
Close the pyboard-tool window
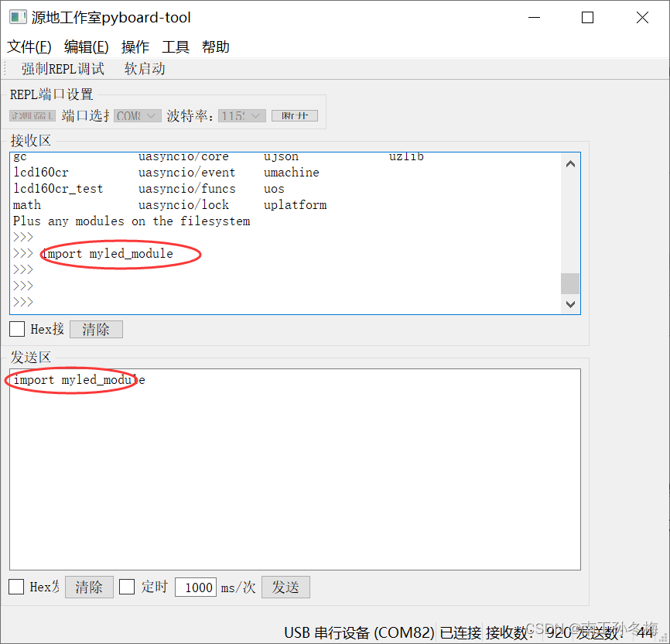click(x=642, y=18)
